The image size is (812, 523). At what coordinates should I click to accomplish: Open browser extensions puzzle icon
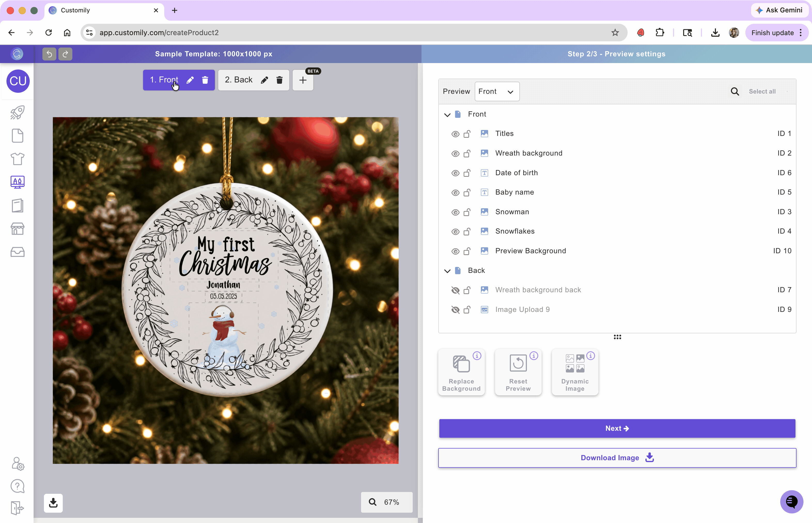[660, 33]
